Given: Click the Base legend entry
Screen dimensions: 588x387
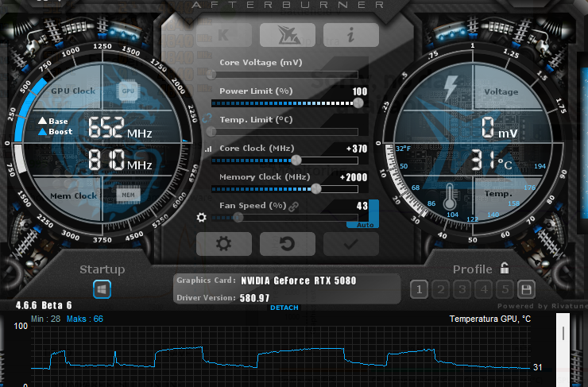Looking at the screenshot, I should click(53, 121).
